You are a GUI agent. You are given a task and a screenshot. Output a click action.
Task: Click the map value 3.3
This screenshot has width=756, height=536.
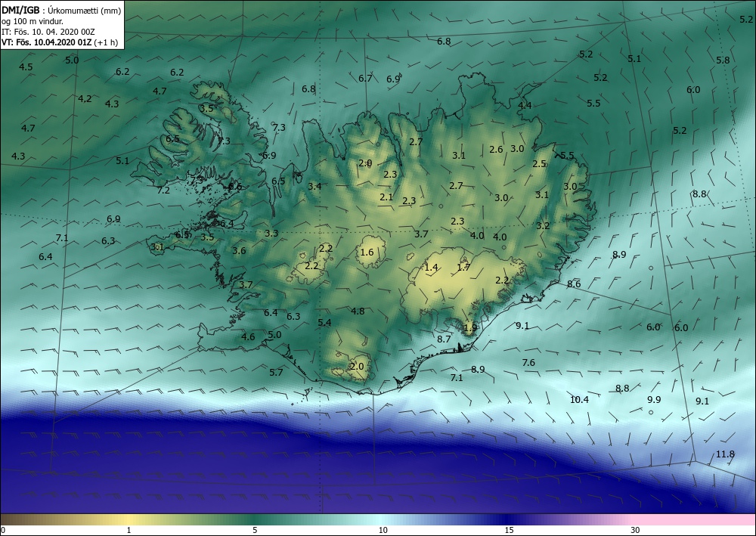271,234
